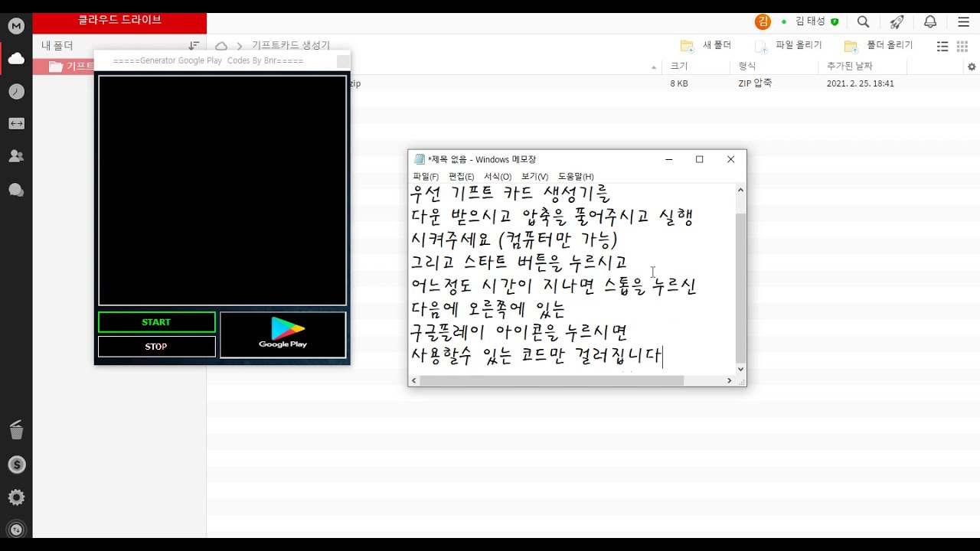This screenshot has height=551, width=980.
Task: Open Notepad 파일(F) menu
Action: (x=426, y=177)
